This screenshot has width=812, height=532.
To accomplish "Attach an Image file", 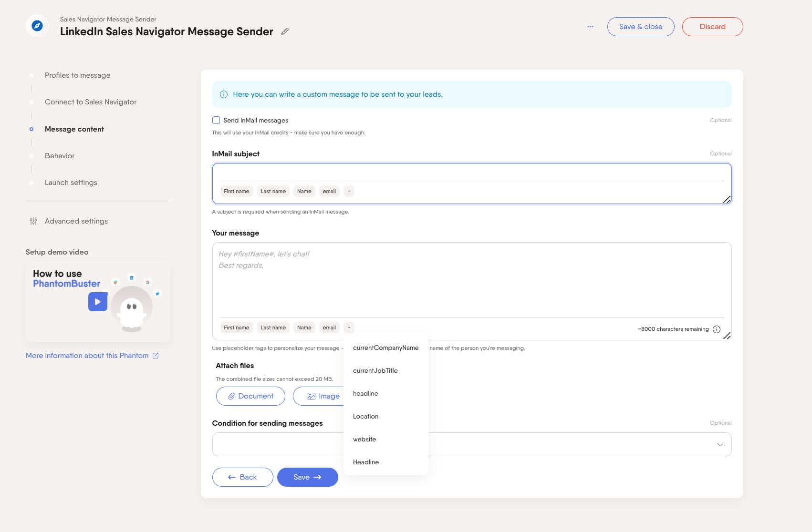I will [x=319, y=396].
